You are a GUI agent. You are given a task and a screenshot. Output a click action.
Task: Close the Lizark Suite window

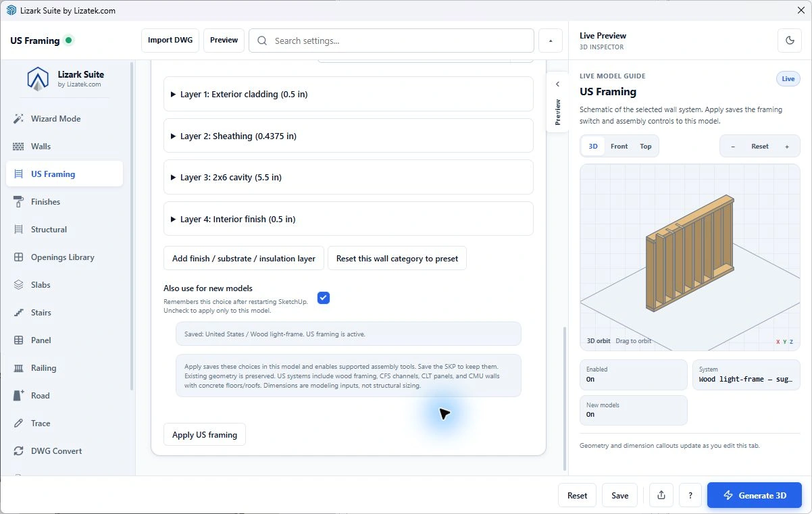[x=801, y=10]
